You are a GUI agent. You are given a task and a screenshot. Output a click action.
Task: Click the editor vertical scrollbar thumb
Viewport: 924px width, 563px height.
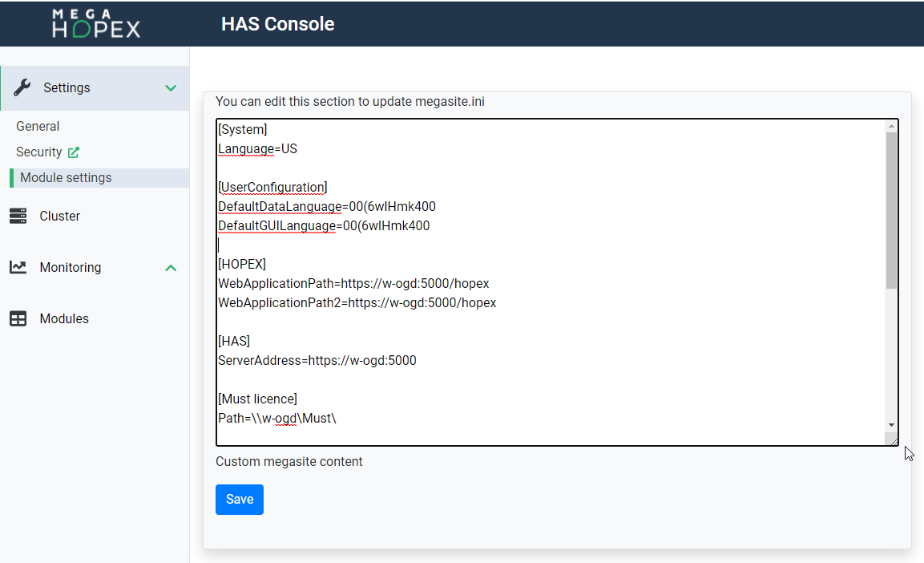tap(891, 209)
